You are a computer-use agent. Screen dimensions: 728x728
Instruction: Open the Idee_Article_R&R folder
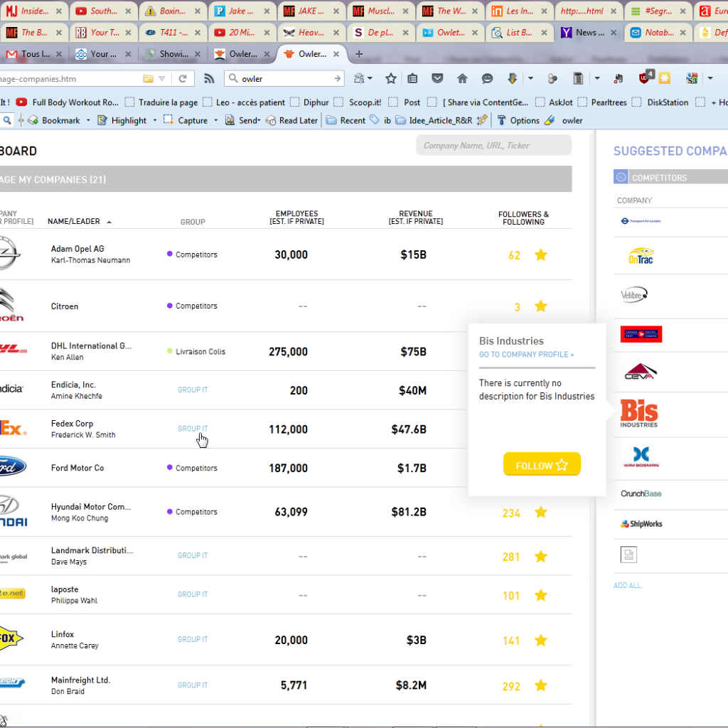click(434, 120)
